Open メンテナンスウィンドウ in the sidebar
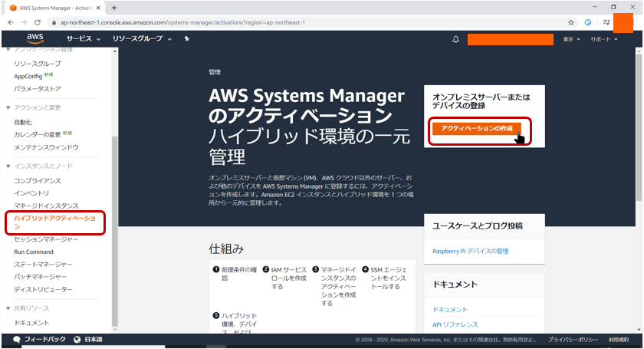 [46, 147]
